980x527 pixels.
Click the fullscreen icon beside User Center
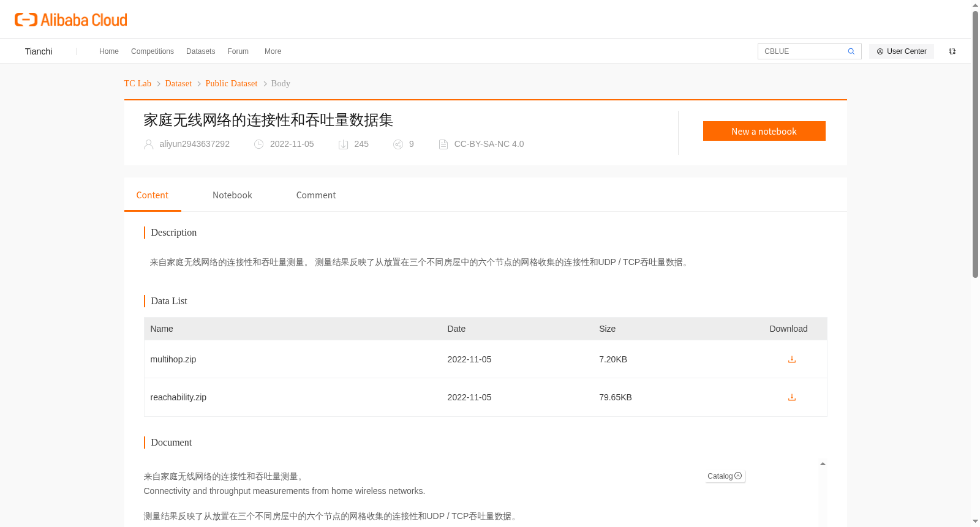(952, 51)
